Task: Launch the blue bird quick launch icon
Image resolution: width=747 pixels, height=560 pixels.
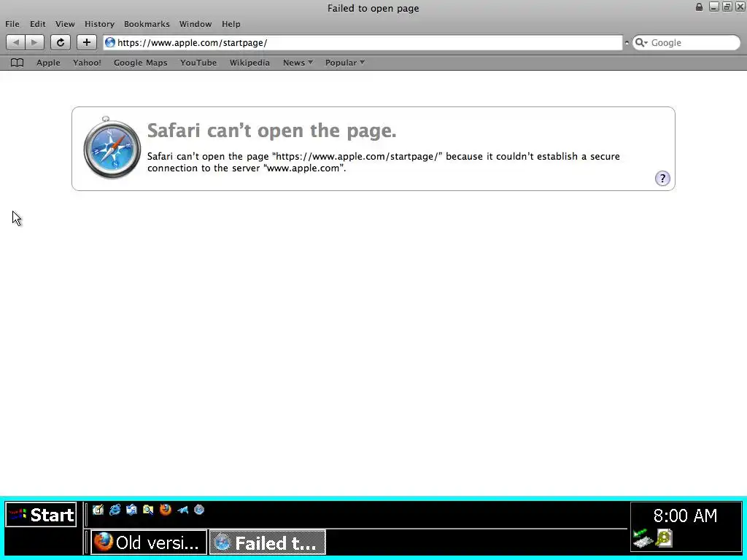Action: point(182,510)
